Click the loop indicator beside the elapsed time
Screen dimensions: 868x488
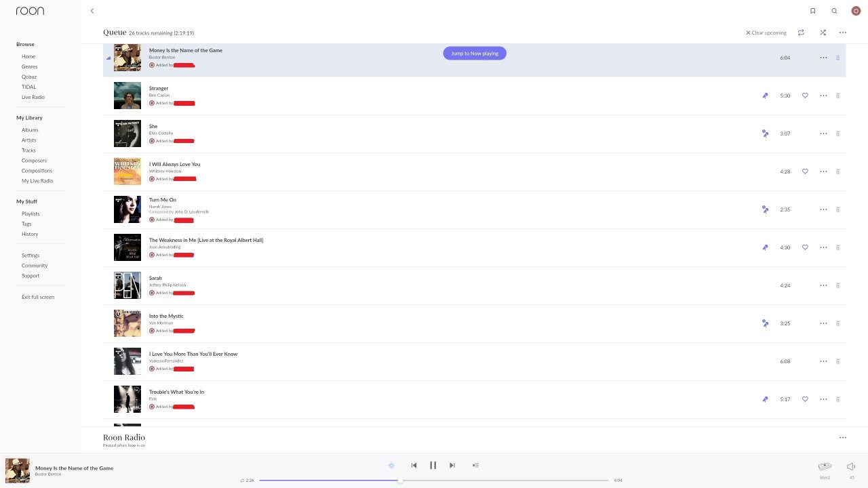242,481
